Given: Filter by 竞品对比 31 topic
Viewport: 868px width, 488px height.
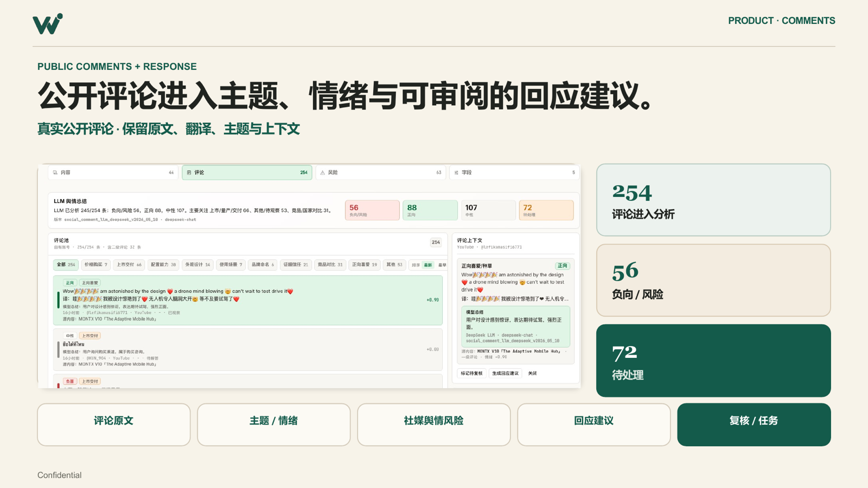Looking at the screenshot, I should pyautogui.click(x=330, y=265).
